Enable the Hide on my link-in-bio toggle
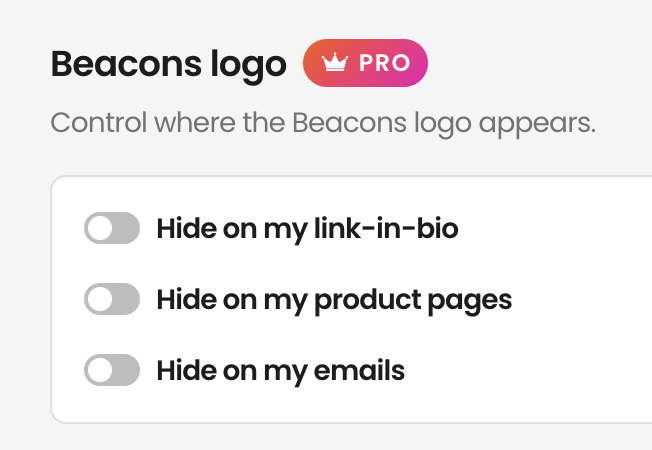 click(x=112, y=228)
